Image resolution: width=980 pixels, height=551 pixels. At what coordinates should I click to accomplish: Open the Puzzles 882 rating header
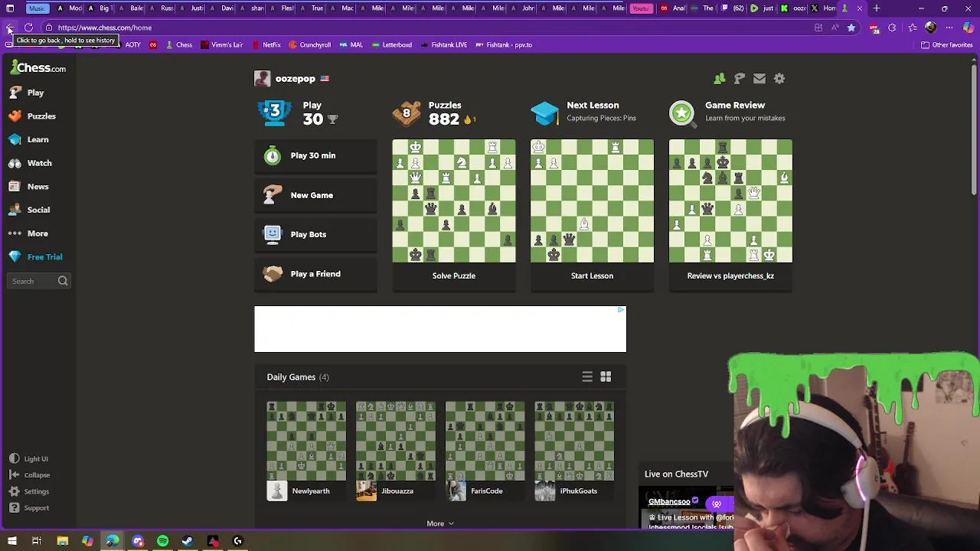click(434, 112)
